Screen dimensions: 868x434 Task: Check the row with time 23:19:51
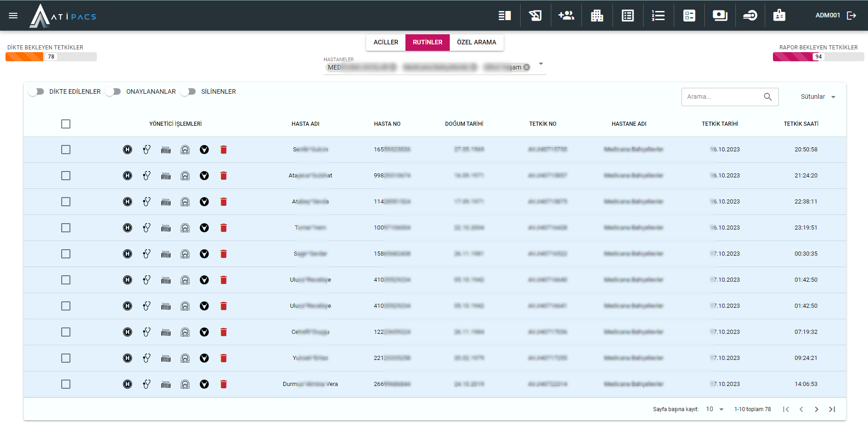66,228
